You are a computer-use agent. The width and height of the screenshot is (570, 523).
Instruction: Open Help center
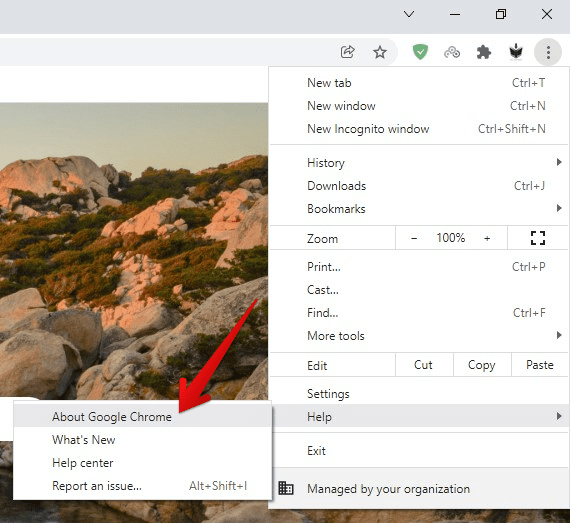click(142, 463)
